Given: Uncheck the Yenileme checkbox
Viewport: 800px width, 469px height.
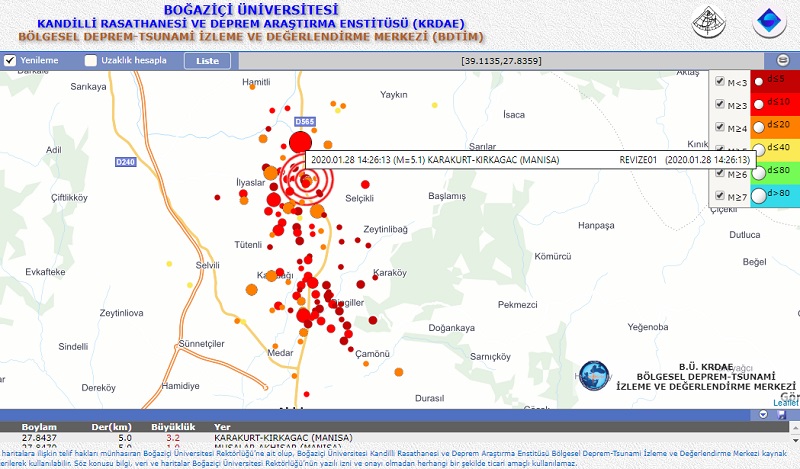Looking at the screenshot, I should pyautogui.click(x=10, y=61).
